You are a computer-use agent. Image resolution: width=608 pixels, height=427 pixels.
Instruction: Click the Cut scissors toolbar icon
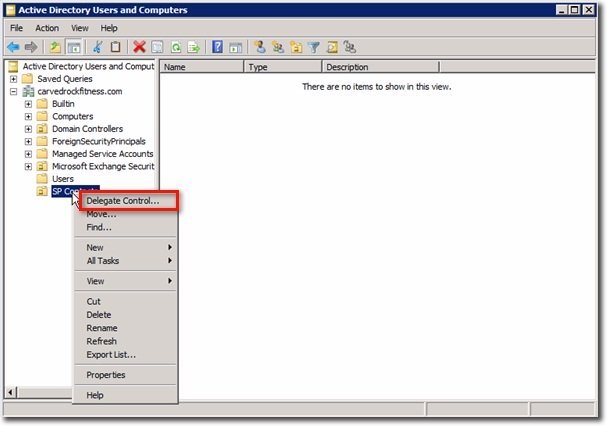pyautogui.click(x=97, y=47)
